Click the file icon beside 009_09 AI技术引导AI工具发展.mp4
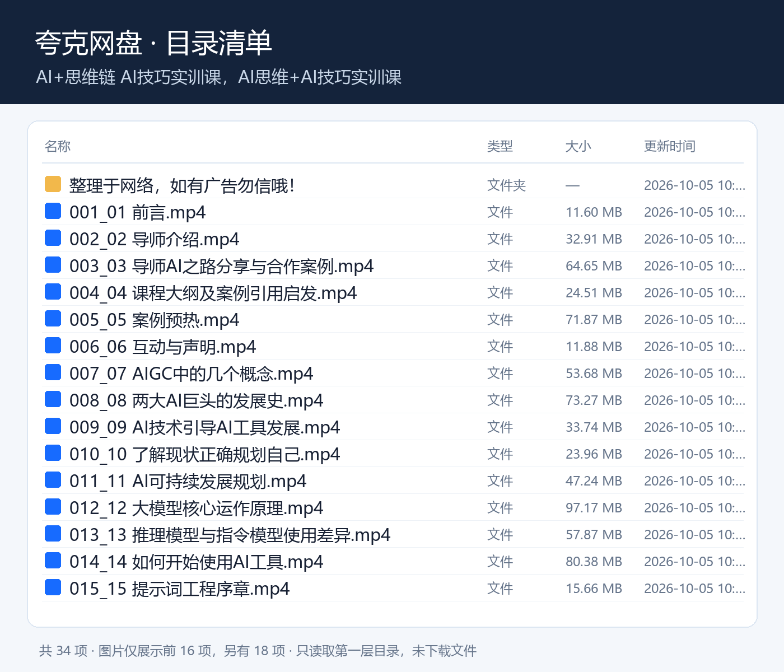This screenshot has width=784, height=672. click(53, 426)
